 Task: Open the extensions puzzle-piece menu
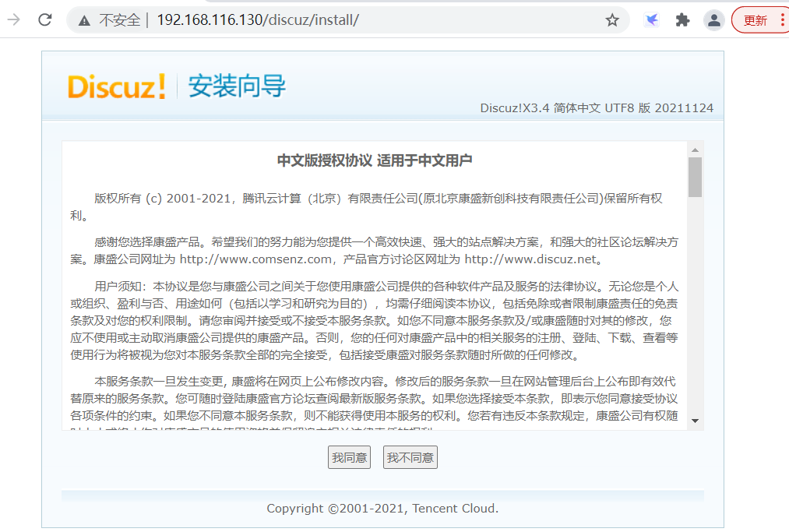682,20
